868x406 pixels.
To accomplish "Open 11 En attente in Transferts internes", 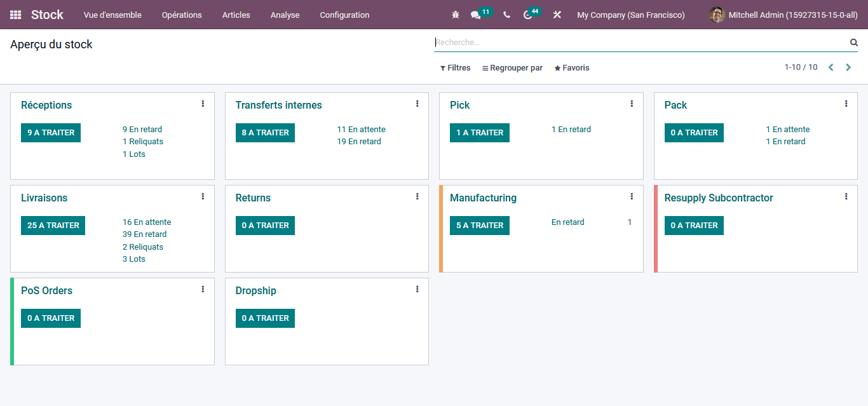I will [x=361, y=130].
